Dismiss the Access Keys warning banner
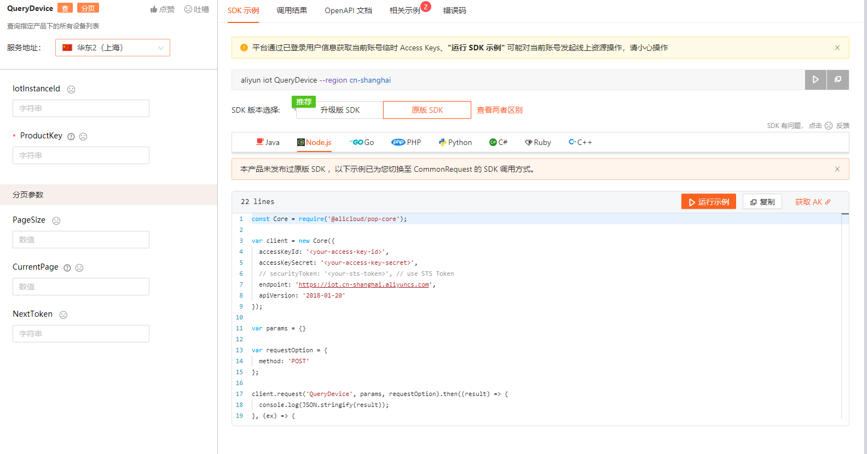Screen dimensions: 868x454 point(837,48)
